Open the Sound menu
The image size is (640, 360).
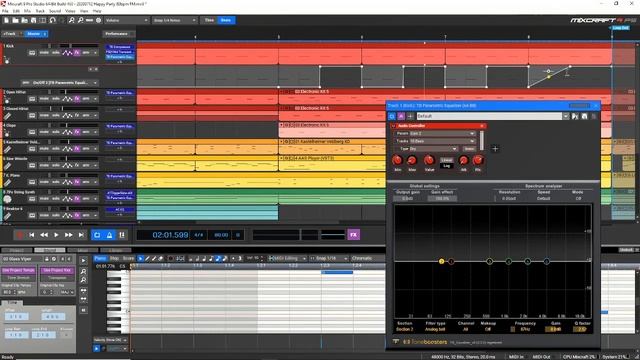(55, 11)
